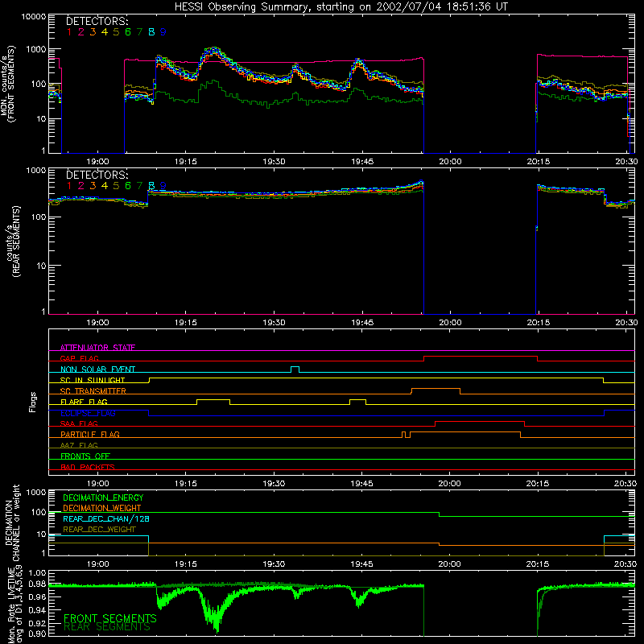The width and height of the screenshot is (644, 644).
Task: Click 19:00 tick under the Flags plot
Action: [x=97, y=484]
